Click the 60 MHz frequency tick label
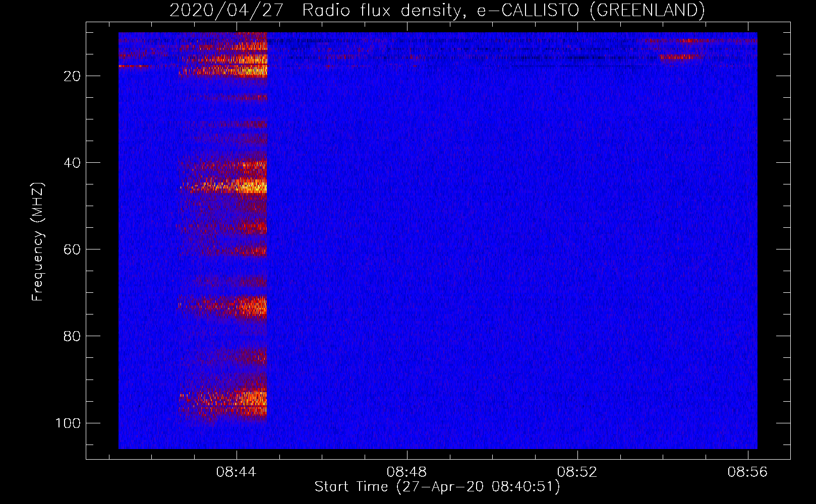Image resolution: width=816 pixels, height=504 pixels. [72, 249]
